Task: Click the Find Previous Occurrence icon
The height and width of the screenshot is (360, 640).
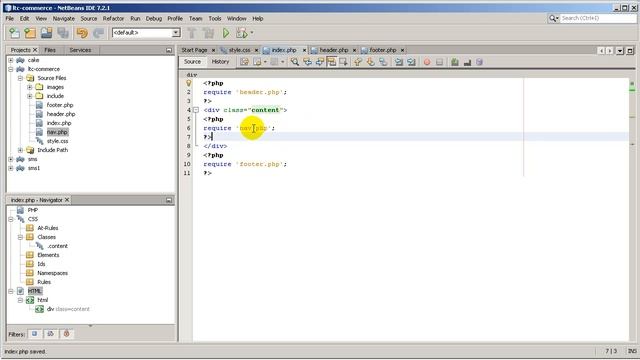Action: 307,62
